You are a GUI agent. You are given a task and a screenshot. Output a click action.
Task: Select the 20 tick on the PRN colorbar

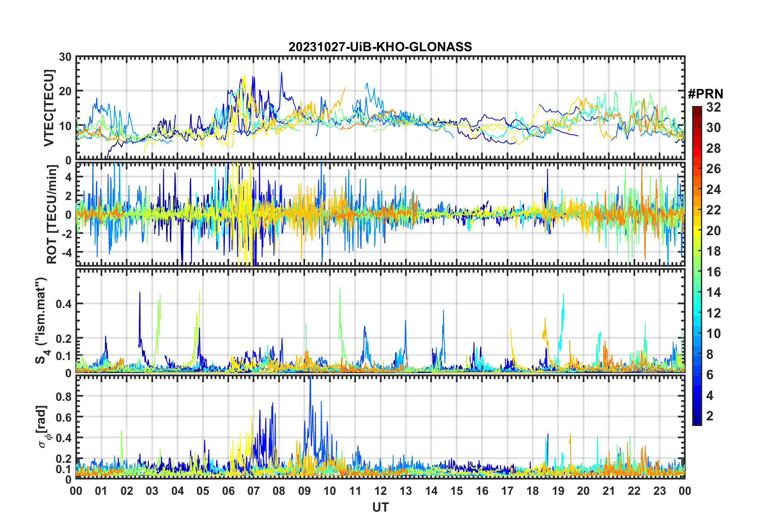(713, 230)
